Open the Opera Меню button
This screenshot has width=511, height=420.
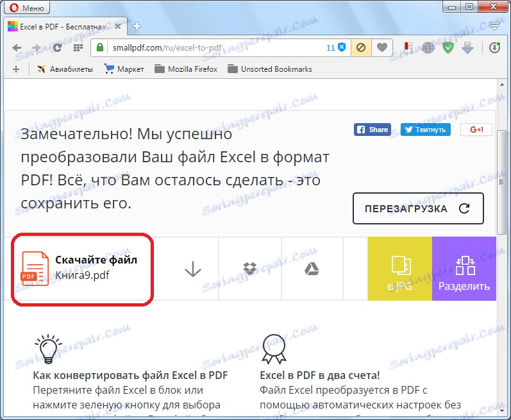(27, 7)
